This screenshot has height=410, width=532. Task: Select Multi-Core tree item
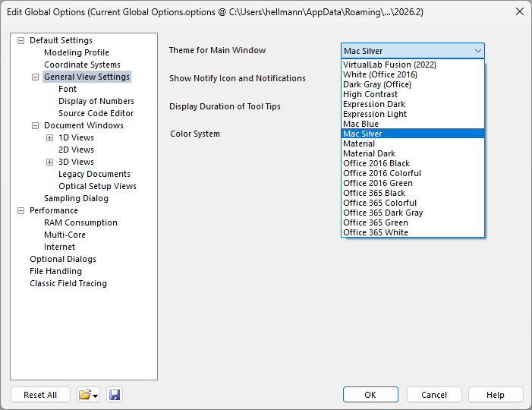65,235
